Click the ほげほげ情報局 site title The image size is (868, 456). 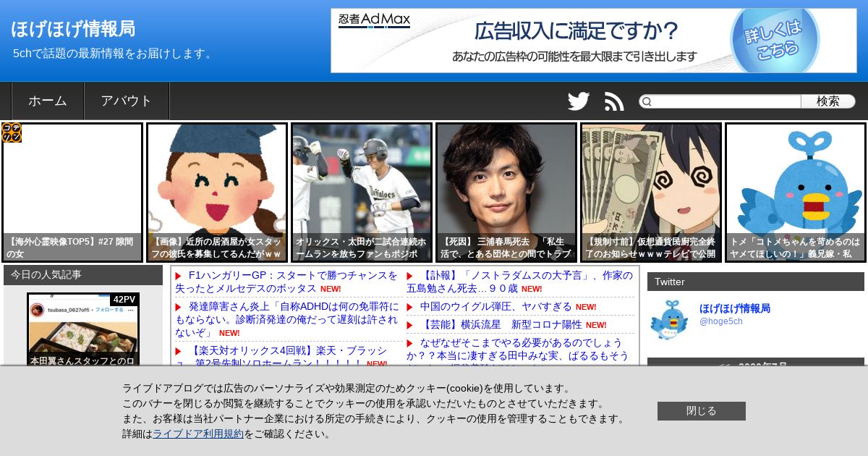73,29
